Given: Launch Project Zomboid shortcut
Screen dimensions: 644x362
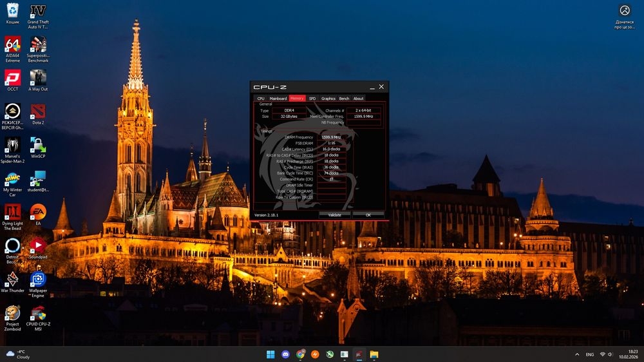Looking at the screenshot, I should [x=13, y=318].
